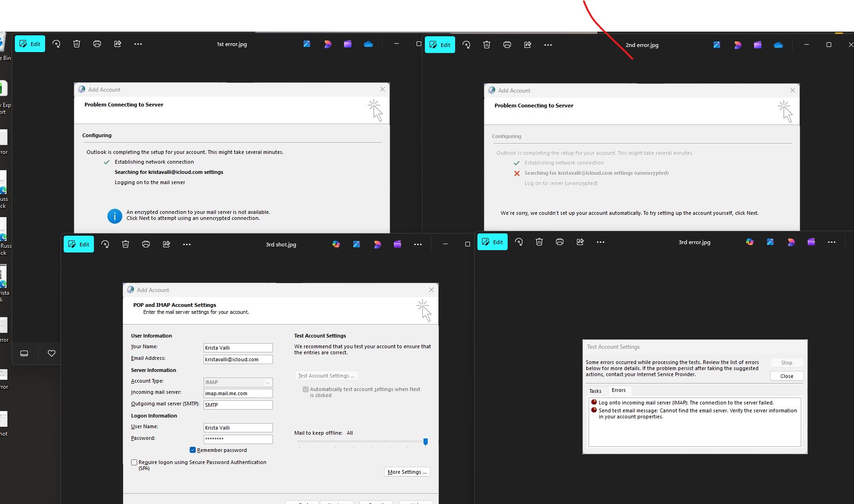
Task: Click Edit in the 1st error.jpg window
Action: click(30, 44)
